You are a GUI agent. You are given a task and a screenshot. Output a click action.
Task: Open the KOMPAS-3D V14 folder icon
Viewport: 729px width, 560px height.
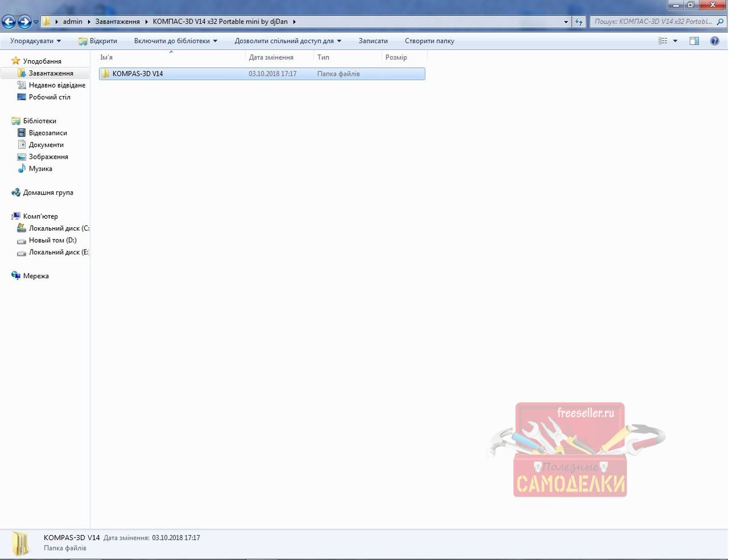(x=105, y=73)
